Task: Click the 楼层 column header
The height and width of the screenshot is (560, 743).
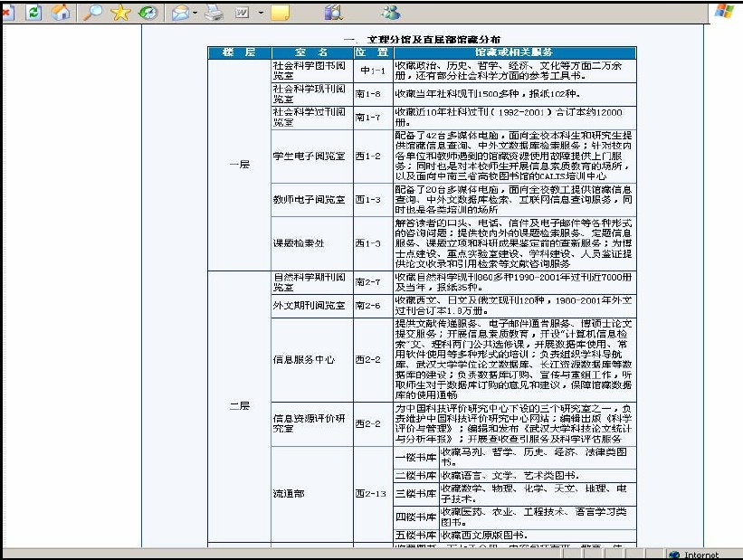Action: pyautogui.click(x=239, y=52)
